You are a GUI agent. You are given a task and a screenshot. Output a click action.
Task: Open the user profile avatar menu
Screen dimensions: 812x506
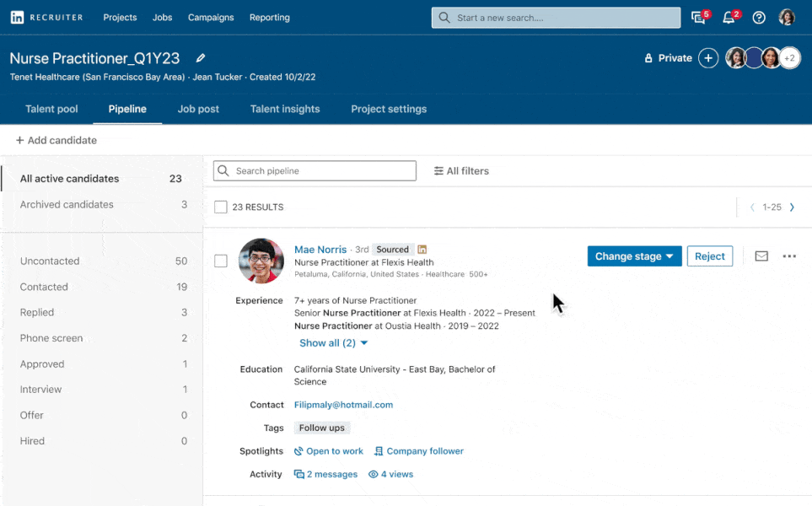click(787, 17)
